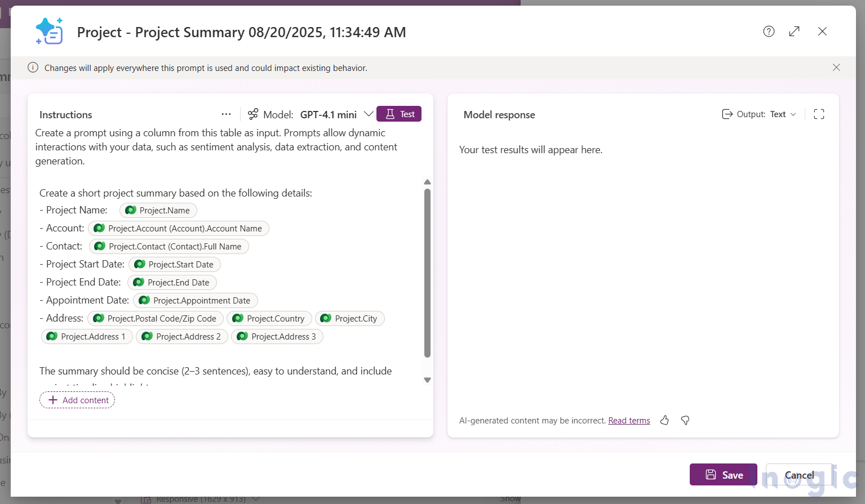This screenshot has width=865, height=504.
Task: Open the Instructions more options ellipsis
Action: [226, 114]
